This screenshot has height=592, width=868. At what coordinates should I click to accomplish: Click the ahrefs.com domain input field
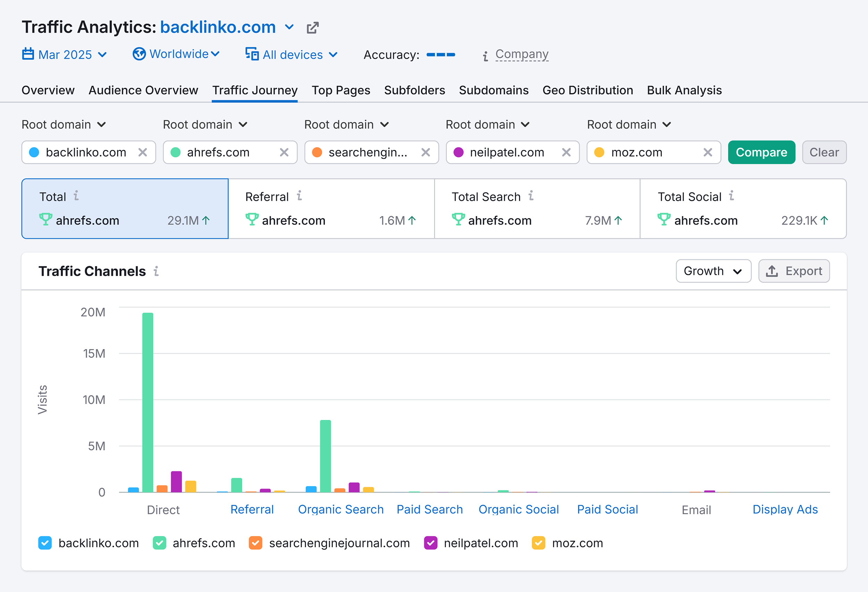(x=230, y=152)
